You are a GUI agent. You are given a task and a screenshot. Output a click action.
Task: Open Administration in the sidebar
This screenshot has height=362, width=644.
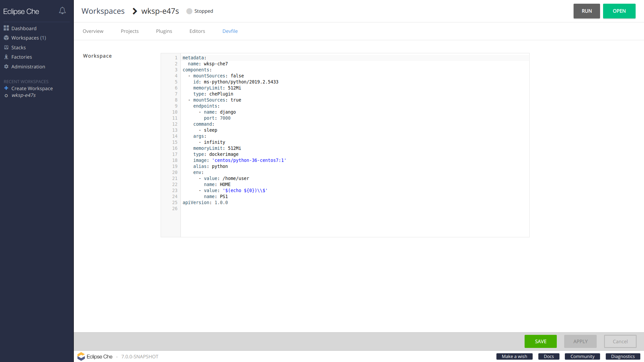(x=28, y=67)
